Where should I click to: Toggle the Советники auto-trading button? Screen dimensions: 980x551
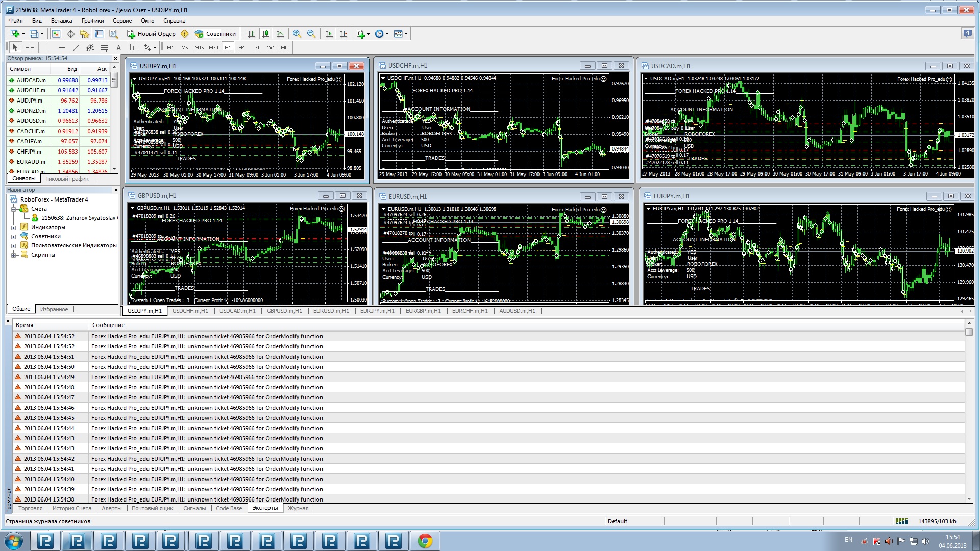coord(215,34)
